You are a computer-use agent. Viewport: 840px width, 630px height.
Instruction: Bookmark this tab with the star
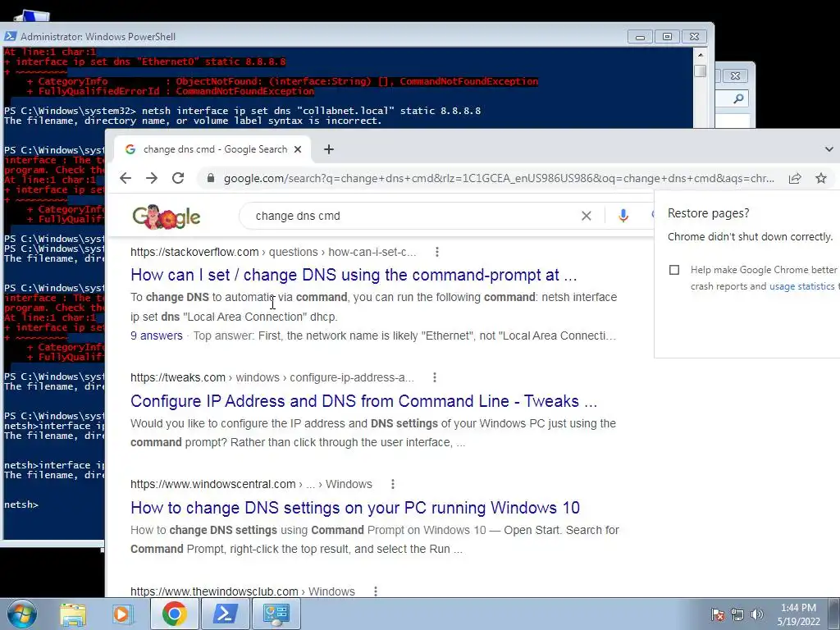click(820, 178)
